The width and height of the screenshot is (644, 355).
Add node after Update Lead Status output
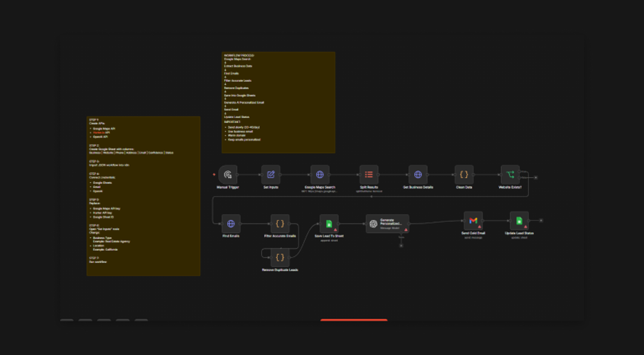coord(541,220)
